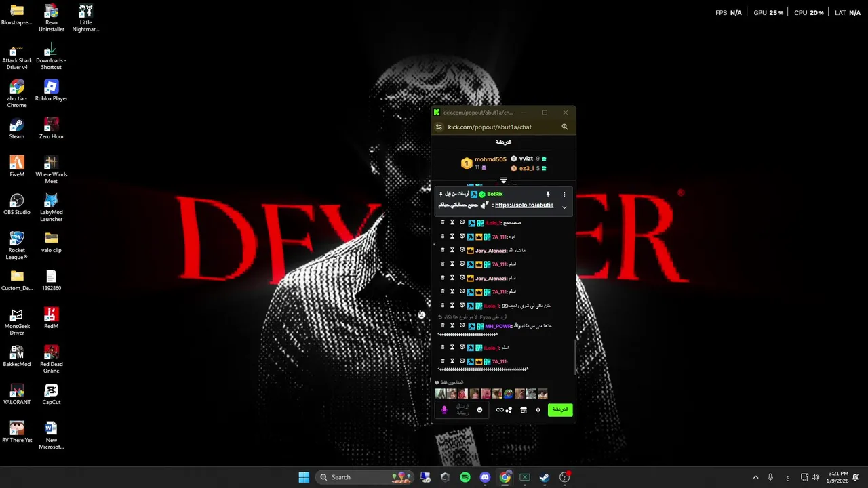The height and width of the screenshot is (488, 868).
Task: Click the kick.com/popout/abut1a/chat address bar
Action: [502, 127]
